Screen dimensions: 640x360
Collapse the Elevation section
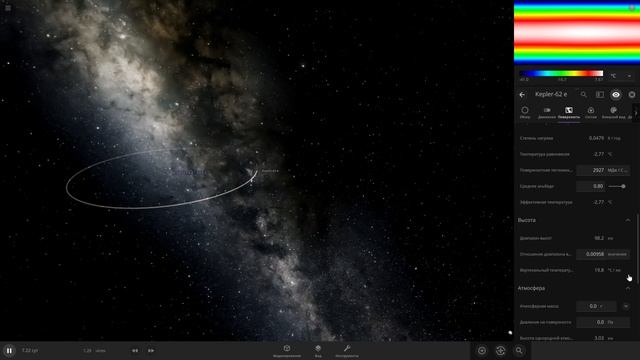(628, 220)
